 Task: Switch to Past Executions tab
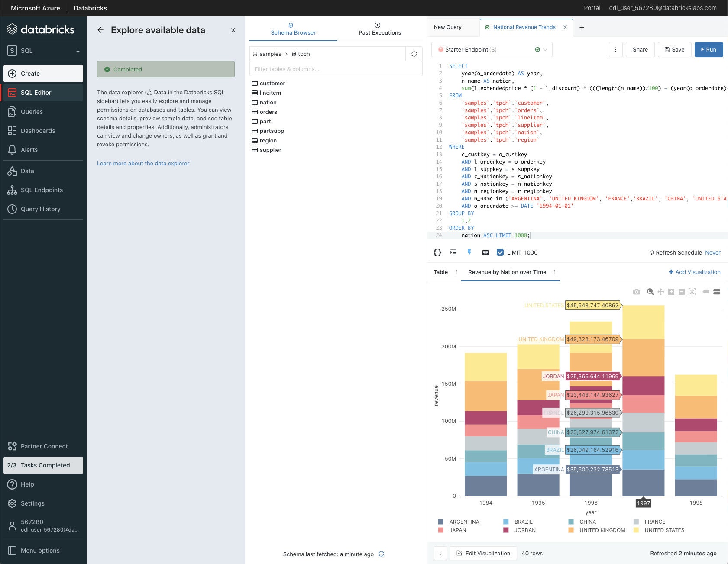tap(379, 29)
